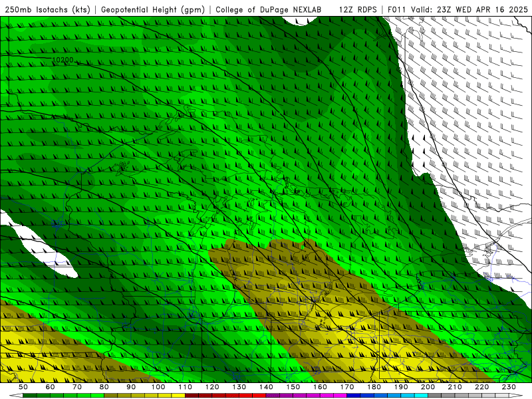Click the 210 label on the color scale
This screenshot has width=532, height=399.
[x=455, y=387]
